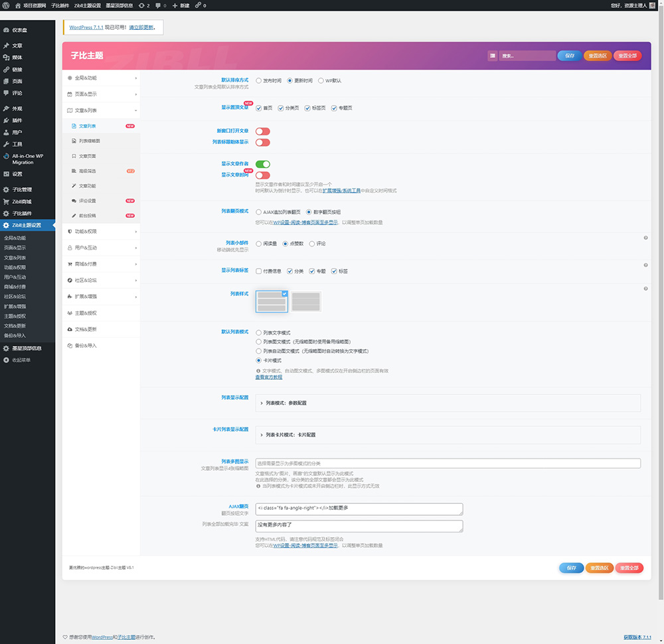The width and height of the screenshot is (664, 644).
Task: Click the 链接 chain icon in sidebar
Action: [6, 70]
